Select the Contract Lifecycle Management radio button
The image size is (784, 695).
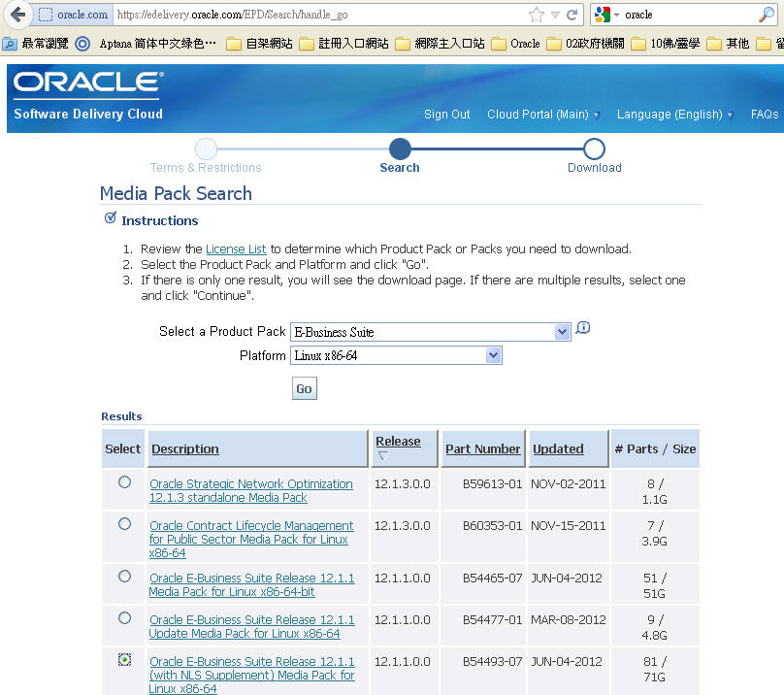tap(122, 525)
